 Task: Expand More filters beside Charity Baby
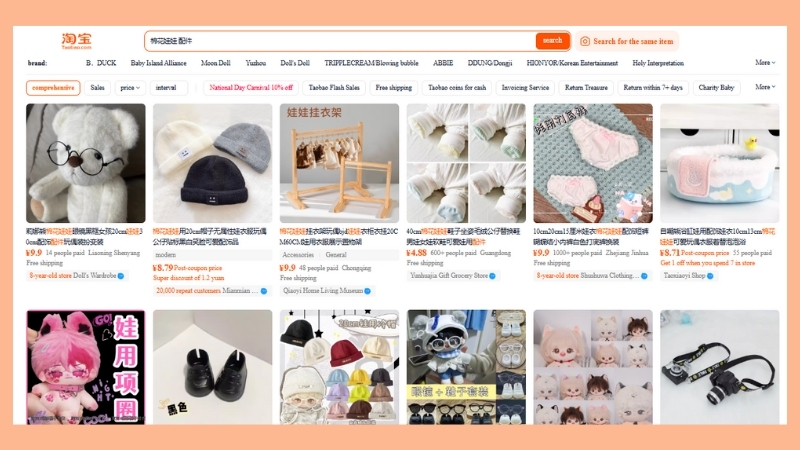coord(765,87)
